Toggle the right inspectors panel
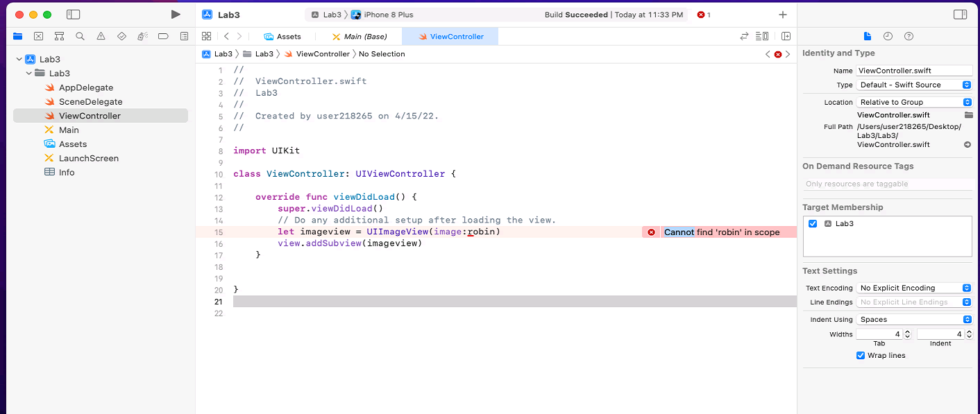Image resolution: width=980 pixels, height=414 pixels. click(x=960, y=15)
